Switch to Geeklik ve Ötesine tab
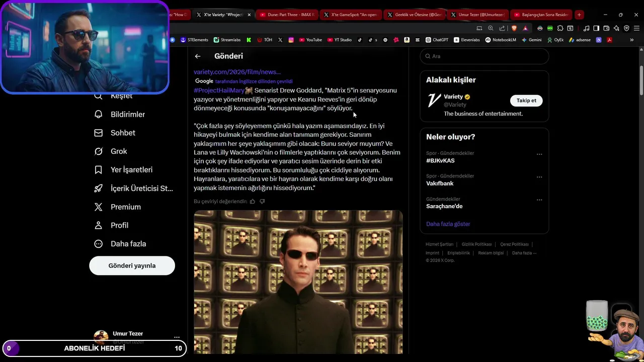 click(x=415, y=15)
